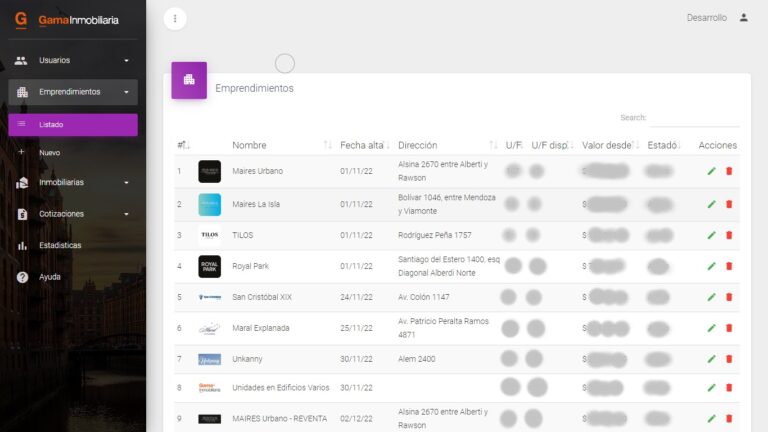
Task: Edit the San Cristóbal XIX row
Action: point(711,297)
